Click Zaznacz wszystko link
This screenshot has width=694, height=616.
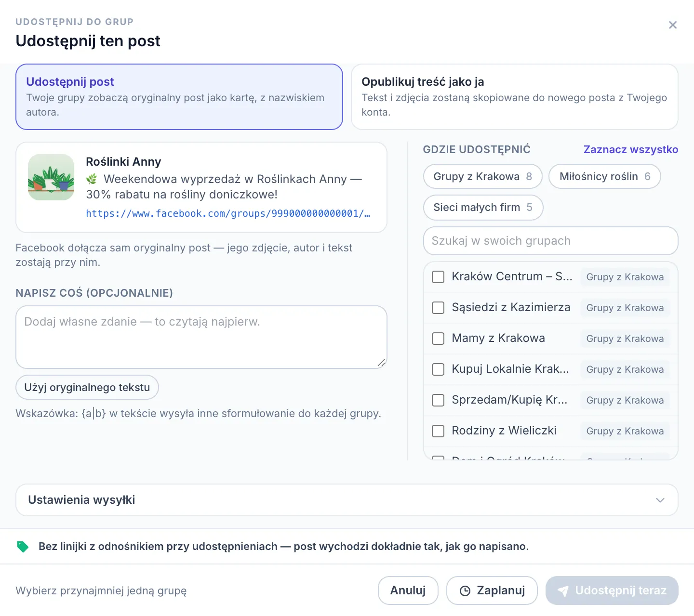(x=631, y=149)
